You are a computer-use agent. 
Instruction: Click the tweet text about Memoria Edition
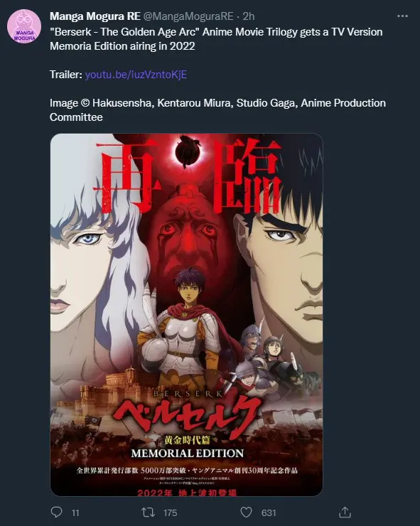pyautogui.click(x=216, y=39)
